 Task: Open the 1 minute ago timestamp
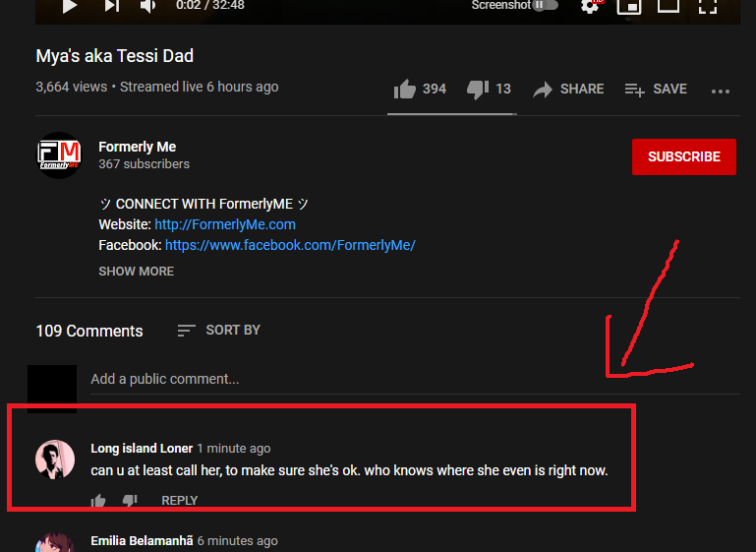pyautogui.click(x=234, y=449)
